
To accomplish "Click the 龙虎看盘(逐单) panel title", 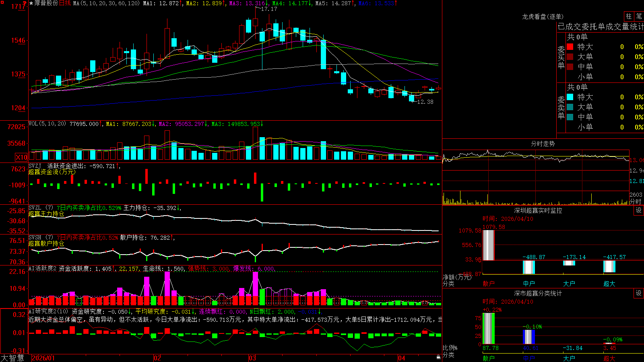I will (543, 16).
